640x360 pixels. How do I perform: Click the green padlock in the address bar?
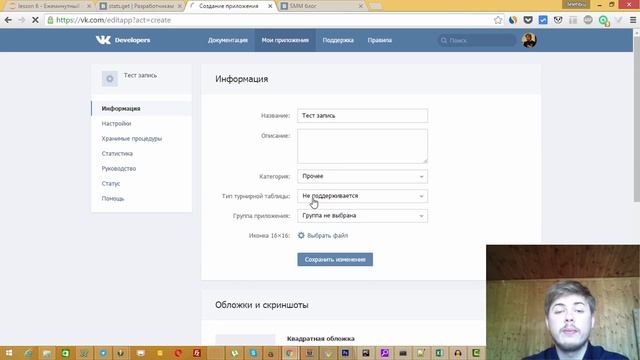50,20
